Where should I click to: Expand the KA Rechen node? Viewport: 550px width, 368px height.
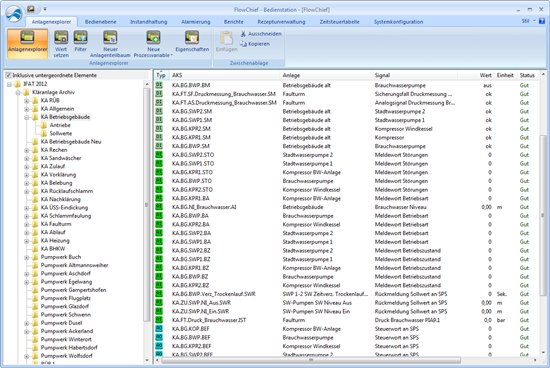pos(27,150)
